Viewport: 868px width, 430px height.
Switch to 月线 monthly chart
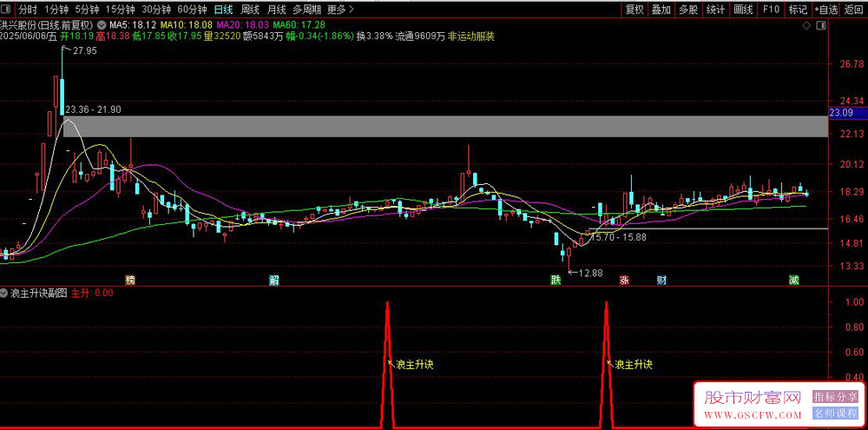(x=276, y=10)
